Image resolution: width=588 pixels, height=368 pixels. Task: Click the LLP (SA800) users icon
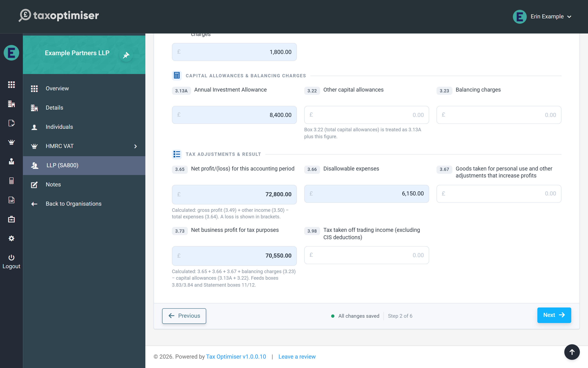tap(35, 166)
